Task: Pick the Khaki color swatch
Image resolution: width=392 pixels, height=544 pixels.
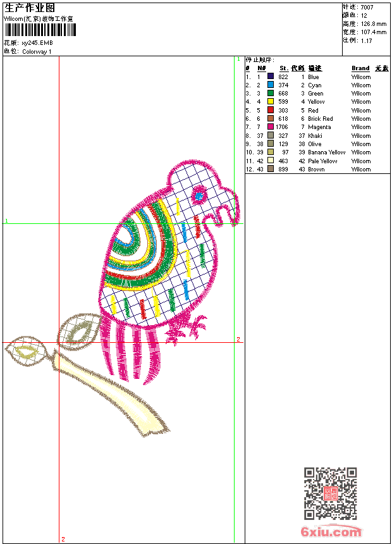Action: pos(271,135)
